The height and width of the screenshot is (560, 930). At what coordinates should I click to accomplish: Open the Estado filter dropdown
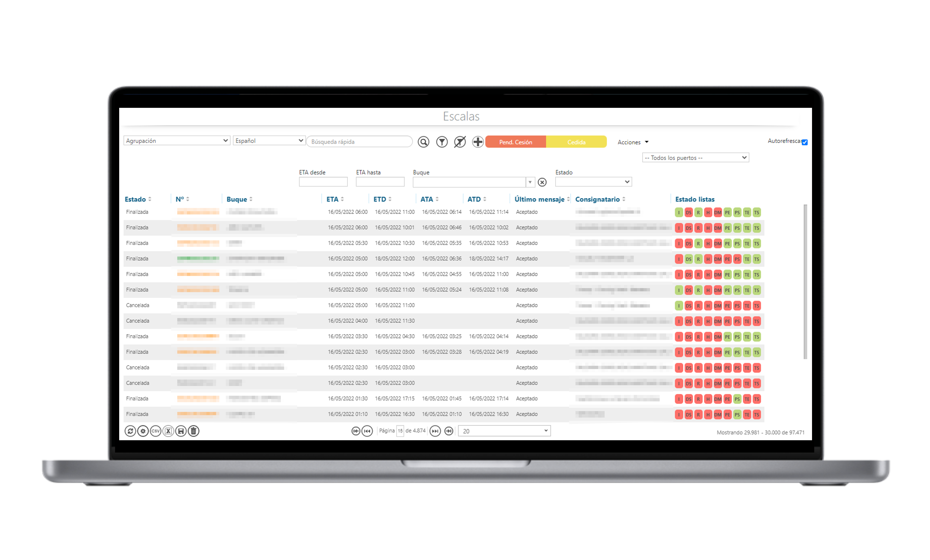click(593, 182)
